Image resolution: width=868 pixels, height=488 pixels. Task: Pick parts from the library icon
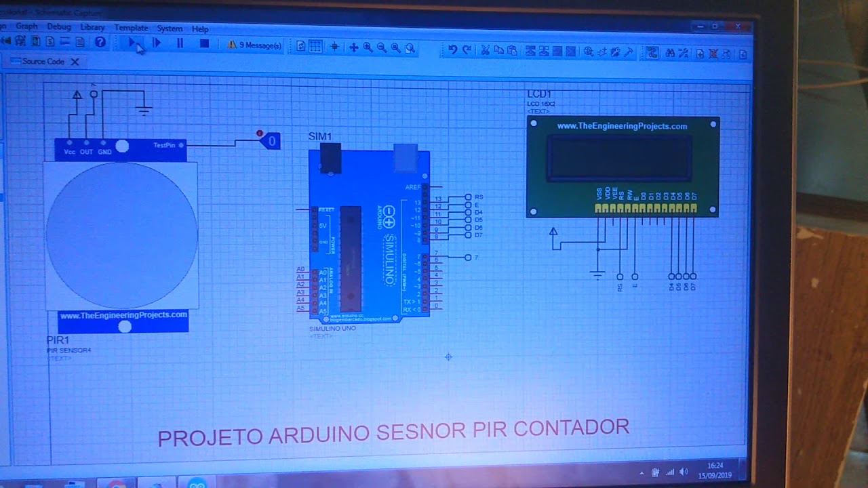(589, 52)
